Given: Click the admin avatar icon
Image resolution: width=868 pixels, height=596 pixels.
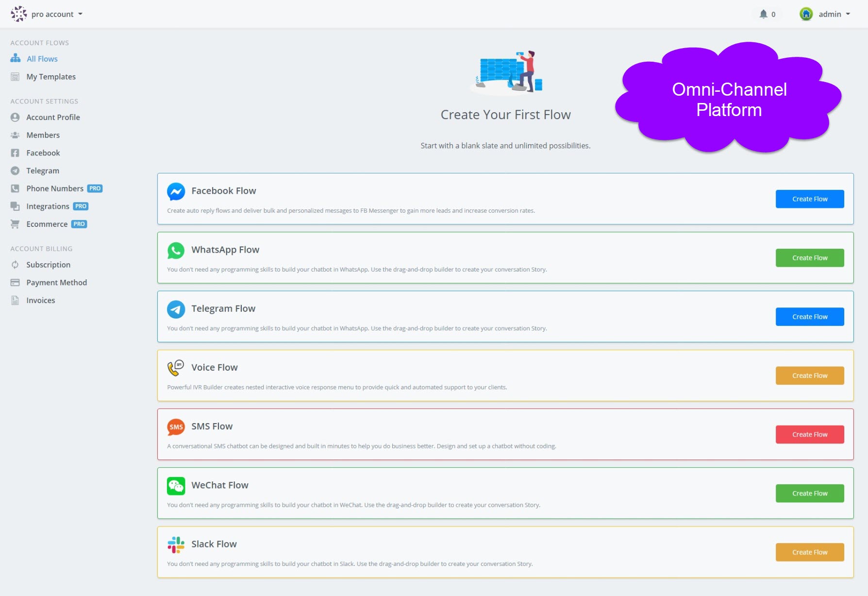Looking at the screenshot, I should point(806,14).
